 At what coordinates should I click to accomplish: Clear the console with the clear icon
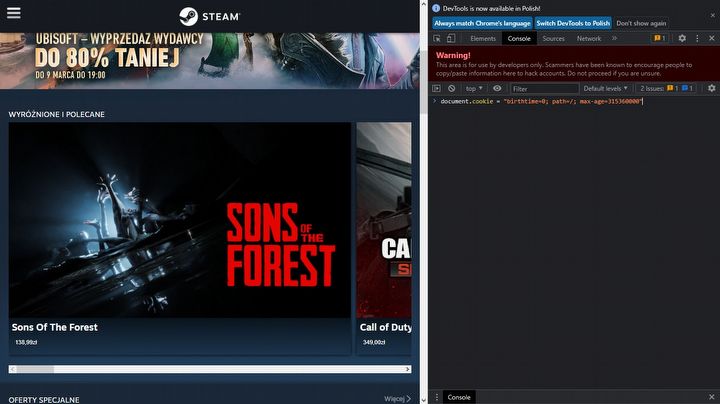point(451,88)
